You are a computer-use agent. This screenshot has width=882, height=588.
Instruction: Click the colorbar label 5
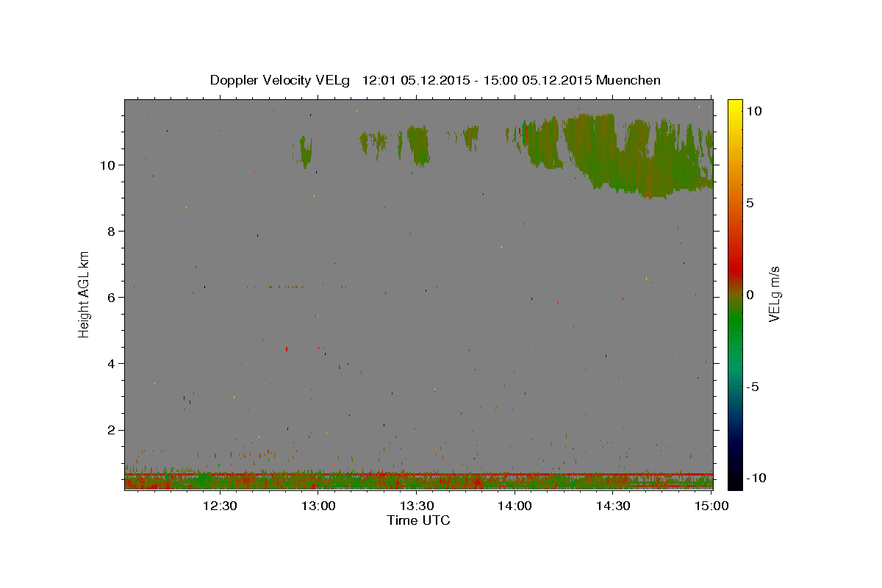(750, 203)
